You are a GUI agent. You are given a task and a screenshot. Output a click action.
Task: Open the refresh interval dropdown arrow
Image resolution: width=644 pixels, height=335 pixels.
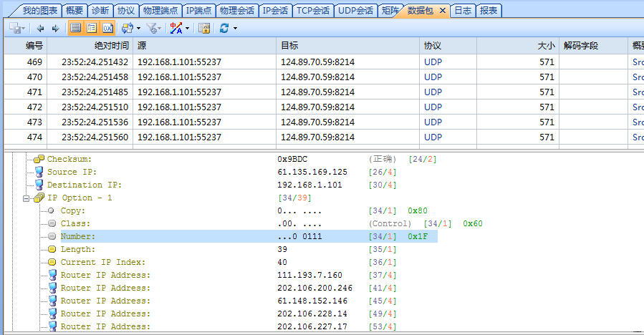(235, 29)
